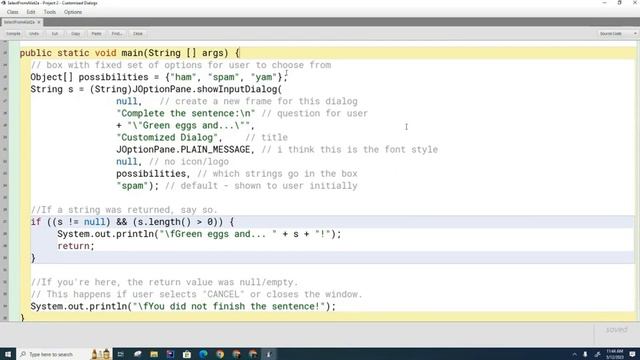Open the notification center icon
The height and width of the screenshot is (360, 640).
pyautogui.click(x=632, y=354)
